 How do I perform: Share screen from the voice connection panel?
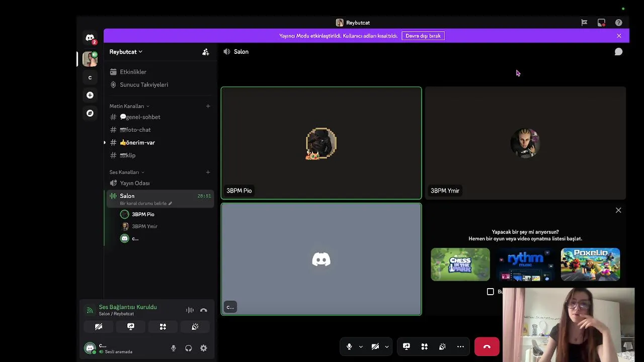pyautogui.click(x=131, y=327)
